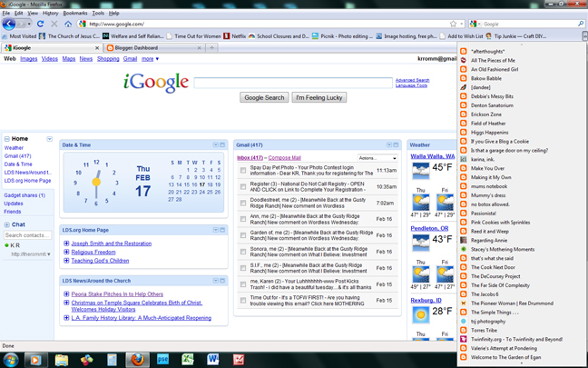Open the Picnik - Photo editing bookmark

(342, 36)
